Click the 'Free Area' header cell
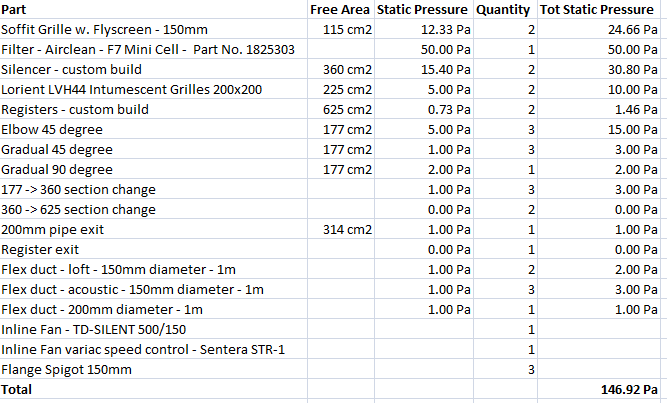The height and width of the screenshot is (403, 667). (x=340, y=9)
